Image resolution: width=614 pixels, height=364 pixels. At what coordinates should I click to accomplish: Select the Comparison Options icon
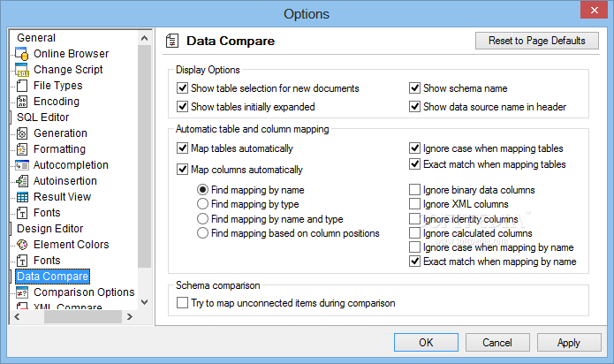pos(22,292)
